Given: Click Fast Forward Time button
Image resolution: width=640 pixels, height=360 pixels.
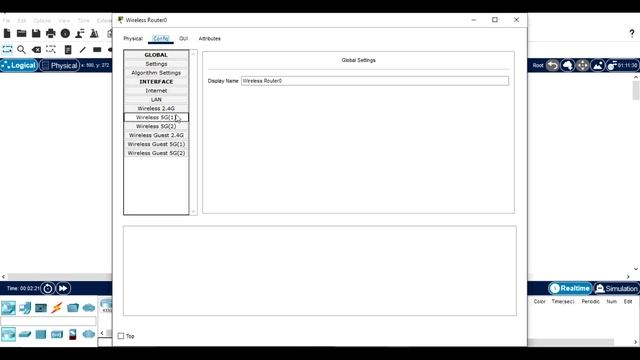Looking at the screenshot, I should (x=63, y=289).
